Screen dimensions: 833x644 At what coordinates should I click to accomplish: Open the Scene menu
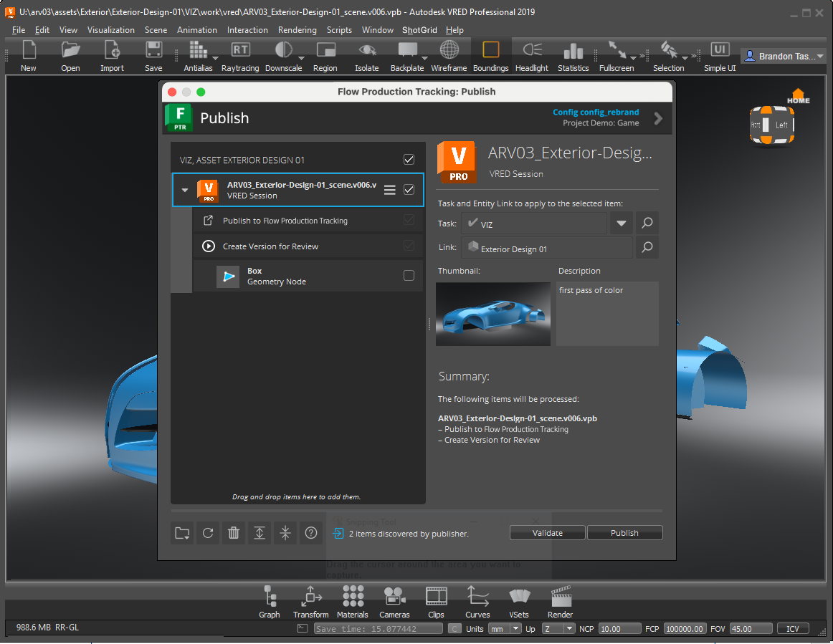coord(156,30)
